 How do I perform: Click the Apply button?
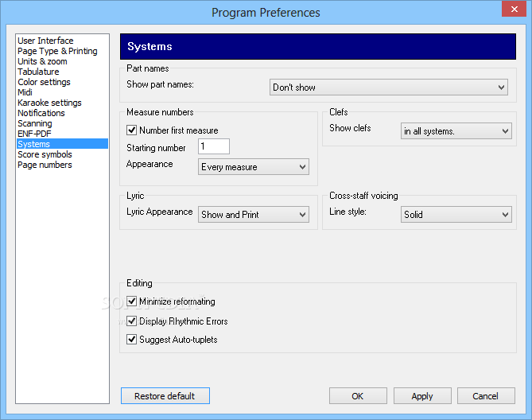(421, 396)
